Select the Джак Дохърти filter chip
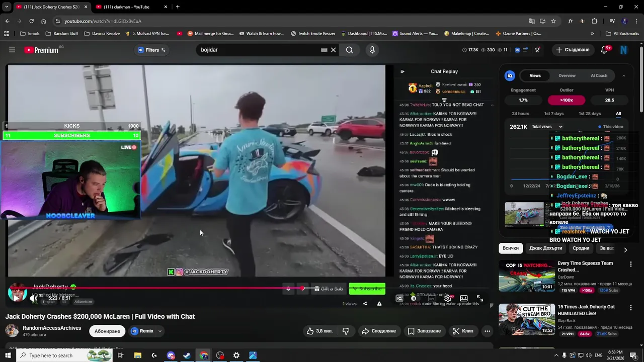644x362 pixels. (x=545, y=248)
